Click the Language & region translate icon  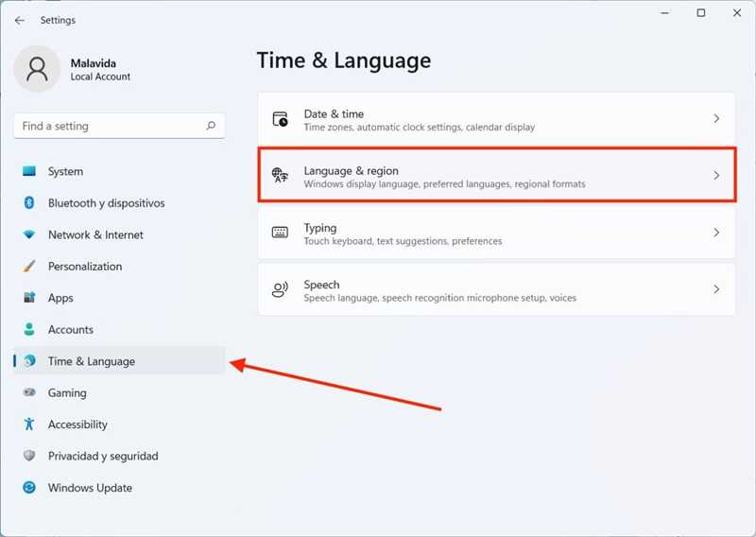point(280,175)
